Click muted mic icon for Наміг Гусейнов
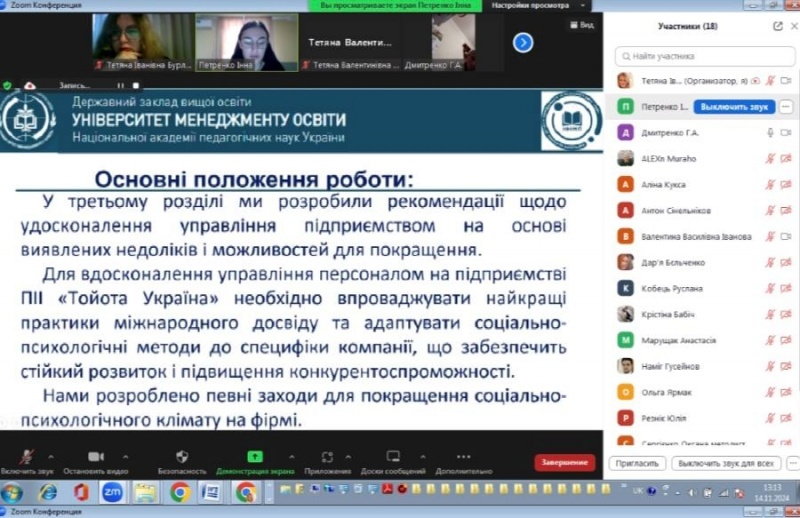800x518 pixels. [770, 366]
